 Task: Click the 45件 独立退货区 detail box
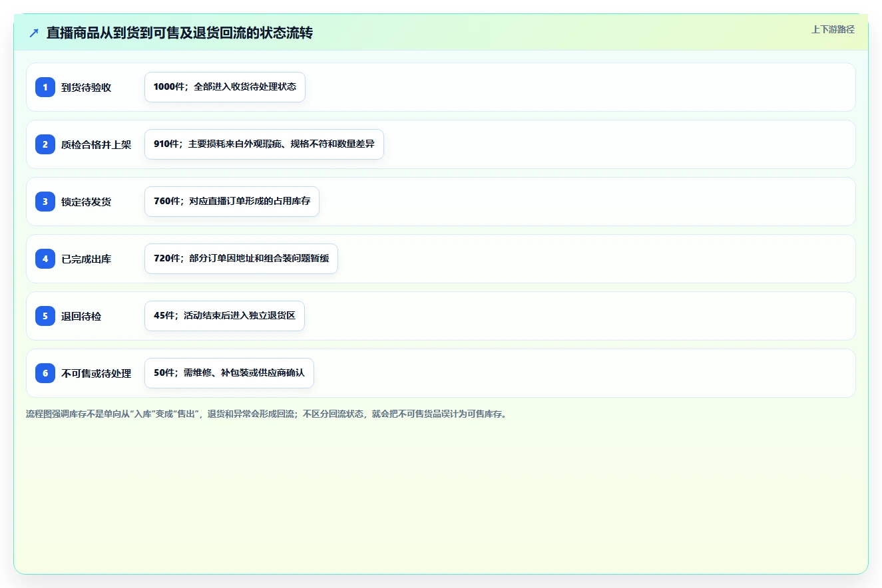[224, 316]
